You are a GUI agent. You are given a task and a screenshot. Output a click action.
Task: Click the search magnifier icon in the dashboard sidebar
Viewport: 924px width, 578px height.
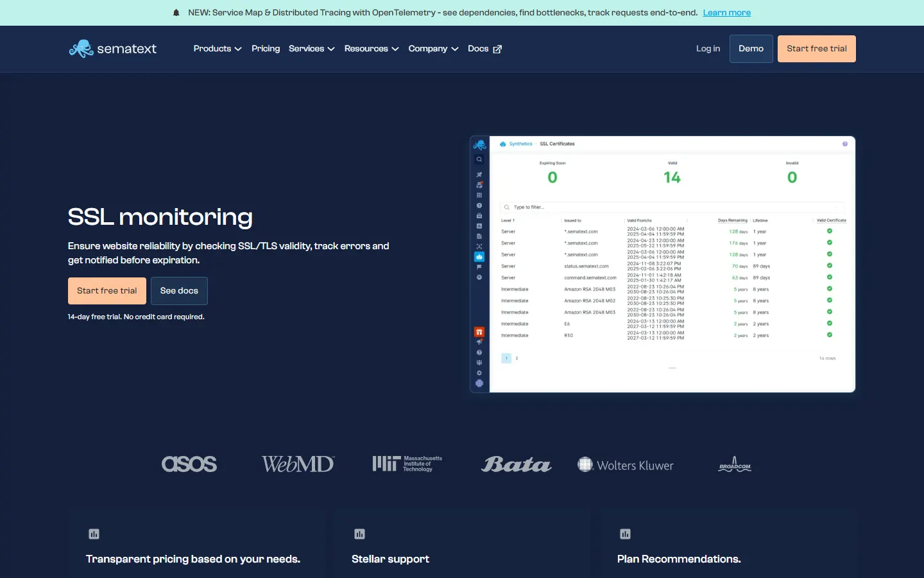(479, 159)
